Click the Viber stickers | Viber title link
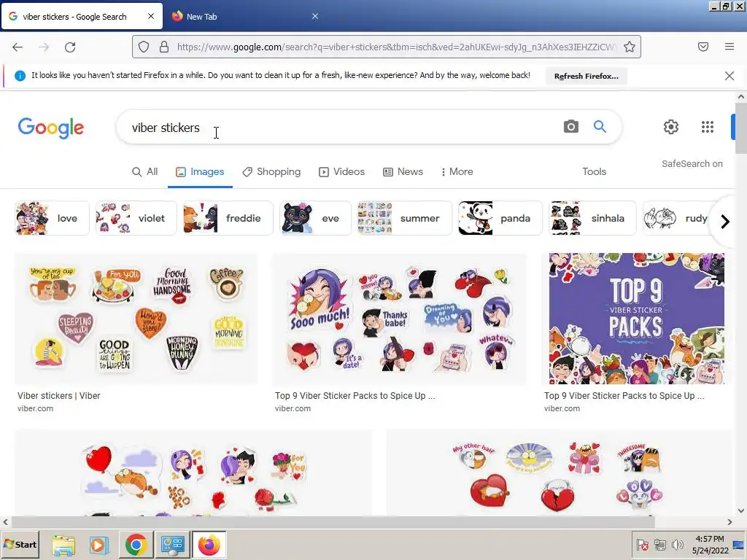This screenshot has height=560, width=747. pos(59,396)
